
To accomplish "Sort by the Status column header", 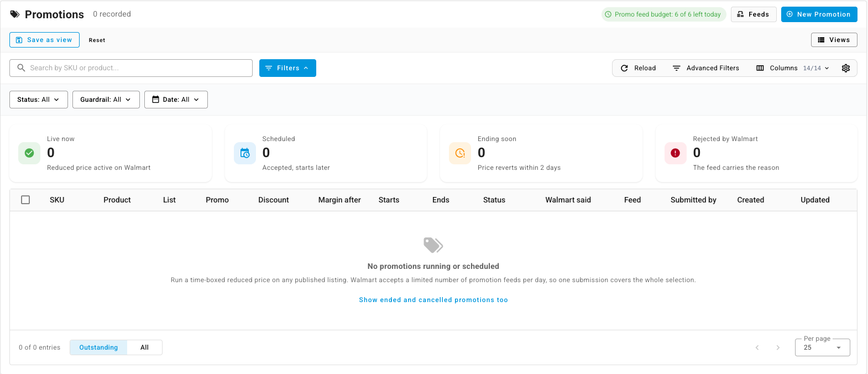I will click(494, 200).
